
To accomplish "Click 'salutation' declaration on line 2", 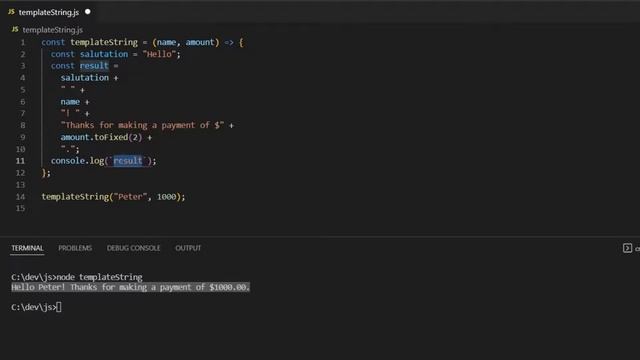I will click(104, 54).
